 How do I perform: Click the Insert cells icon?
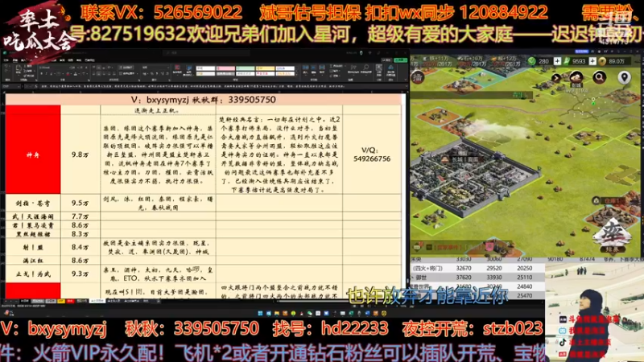pos(306,69)
